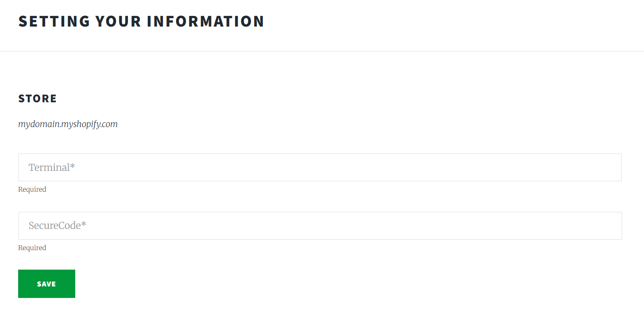This screenshot has height=313, width=644.
Task: Click the asterisk after Terminal placeholder
Action: tap(73, 166)
